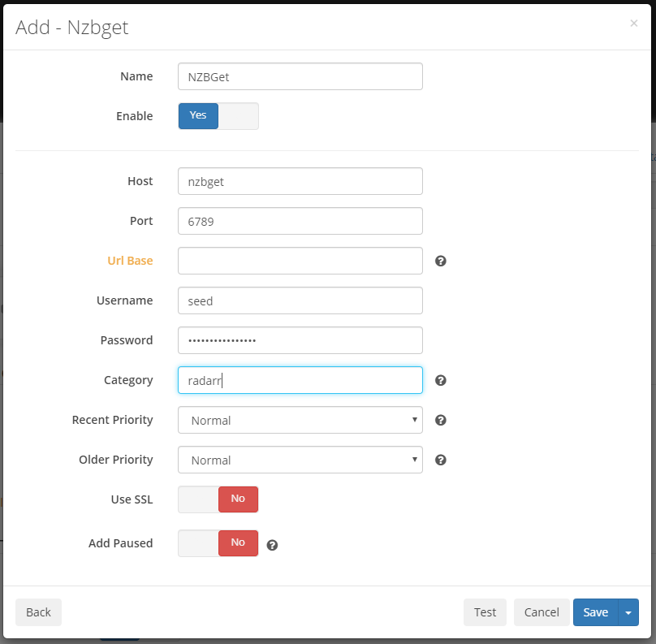Viewport: 656px width, 644px height.
Task: Click the Password field
Action: coord(300,340)
